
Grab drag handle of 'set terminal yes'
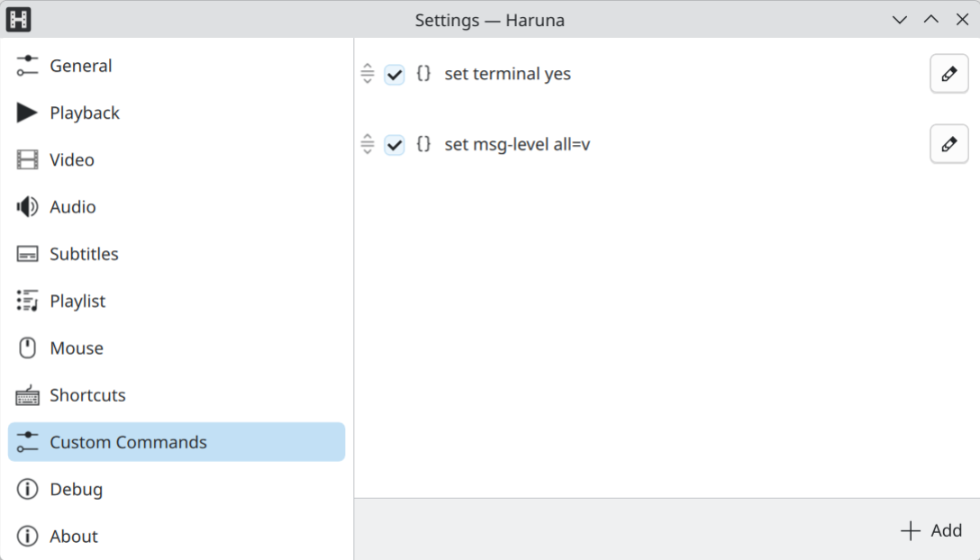pyautogui.click(x=367, y=74)
